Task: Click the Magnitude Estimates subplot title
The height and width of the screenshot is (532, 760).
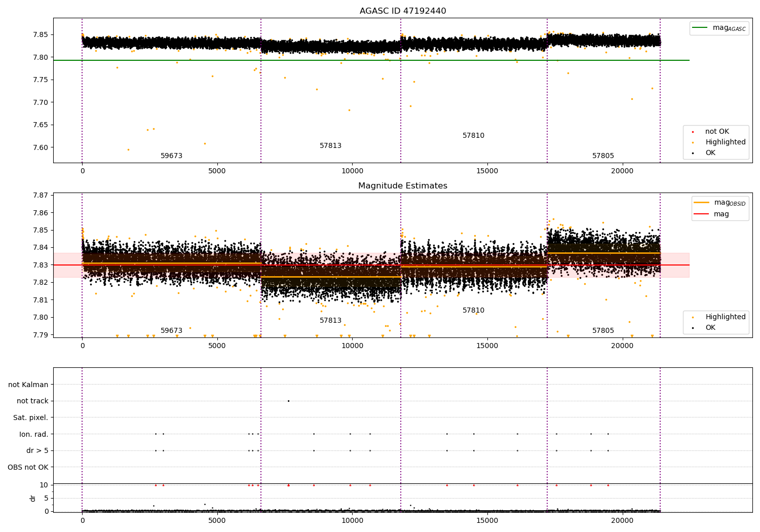Action: click(403, 186)
